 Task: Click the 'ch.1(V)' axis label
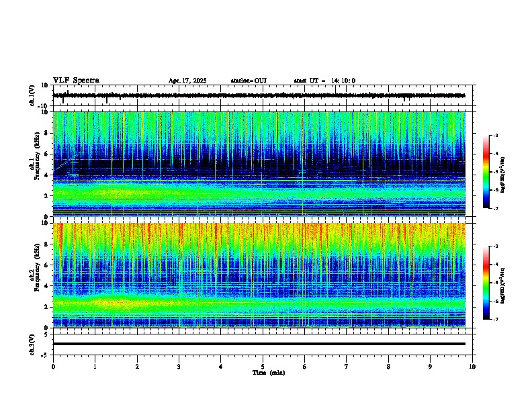pos(32,95)
